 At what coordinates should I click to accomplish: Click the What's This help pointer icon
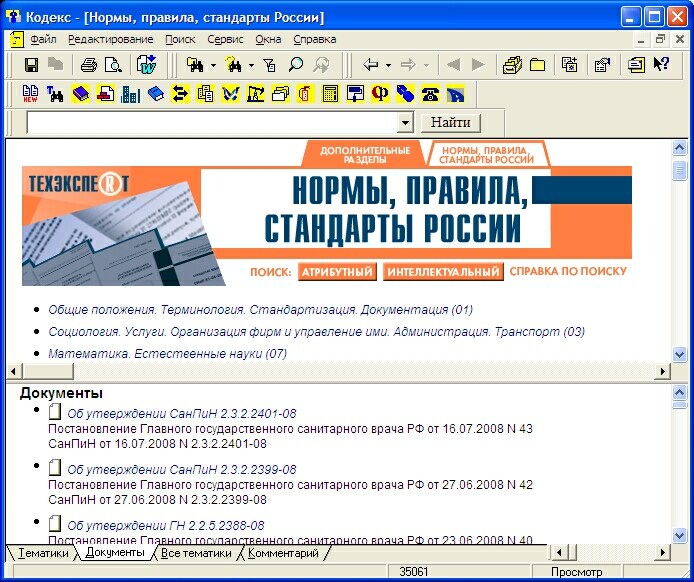pos(661,64)
